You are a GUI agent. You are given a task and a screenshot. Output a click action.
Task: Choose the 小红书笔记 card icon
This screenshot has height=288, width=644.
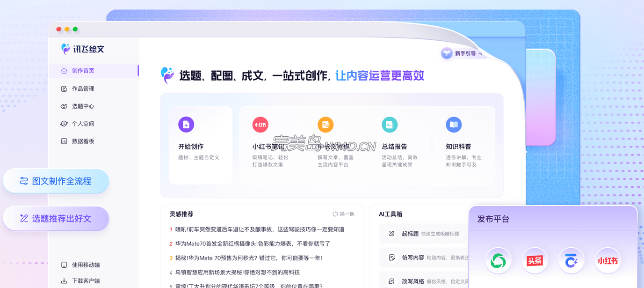[x=260, y=125]
